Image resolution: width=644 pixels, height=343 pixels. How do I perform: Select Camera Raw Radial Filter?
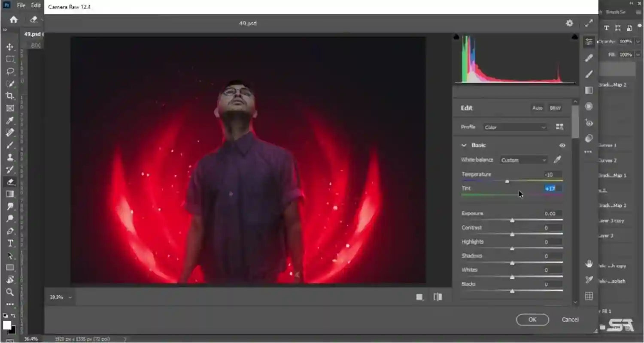[589, 106]
